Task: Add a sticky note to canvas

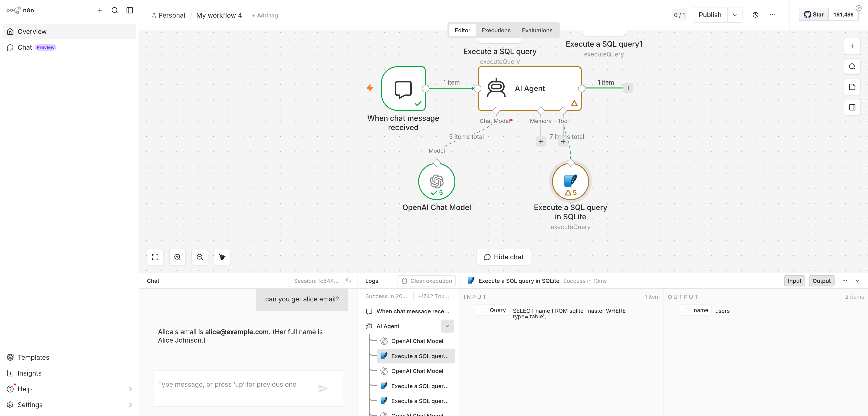Action: (x=852, y=87)
